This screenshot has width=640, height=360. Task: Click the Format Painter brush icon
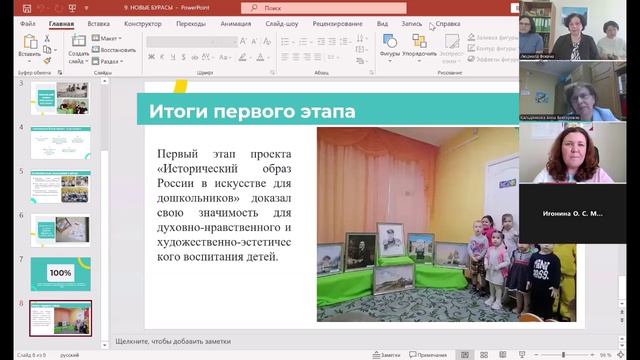(47, 60)
